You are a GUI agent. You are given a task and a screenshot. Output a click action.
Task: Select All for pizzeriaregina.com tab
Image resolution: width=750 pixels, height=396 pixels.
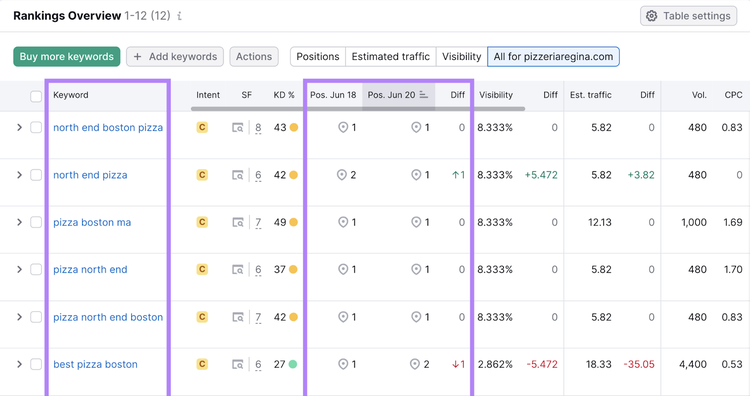553,56
